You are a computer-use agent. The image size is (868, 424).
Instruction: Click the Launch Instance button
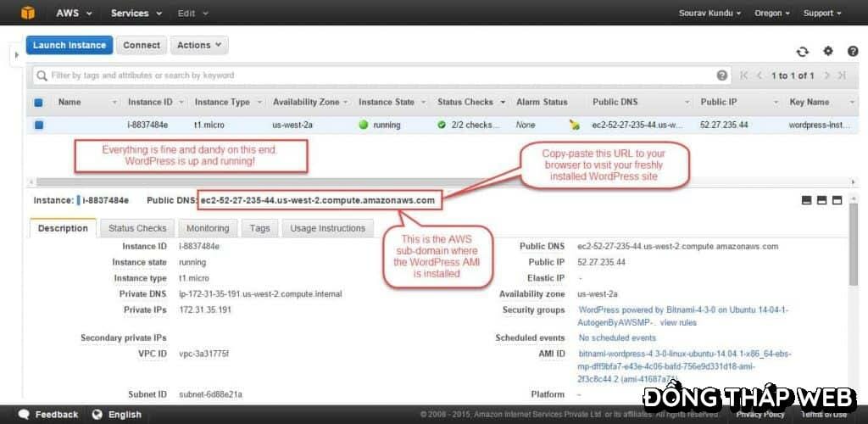coord(70,46)
